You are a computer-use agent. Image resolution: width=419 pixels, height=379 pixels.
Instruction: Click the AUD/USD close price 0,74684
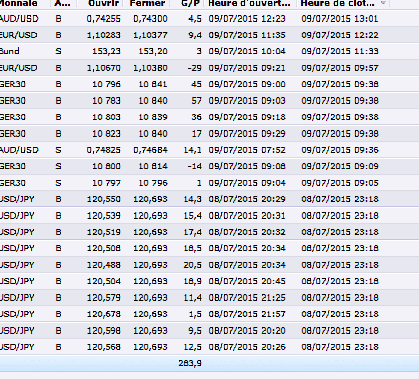[x=150, y=150]
